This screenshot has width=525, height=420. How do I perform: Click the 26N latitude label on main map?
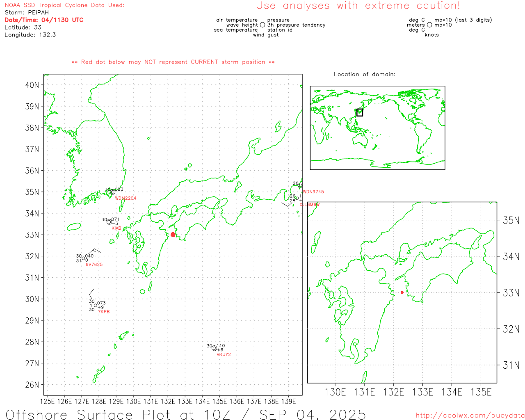click(x=32, y=385)
